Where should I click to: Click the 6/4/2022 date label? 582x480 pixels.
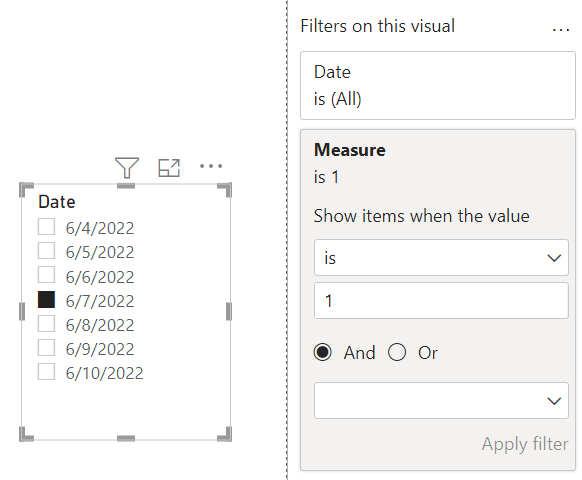tap(100, 228)
